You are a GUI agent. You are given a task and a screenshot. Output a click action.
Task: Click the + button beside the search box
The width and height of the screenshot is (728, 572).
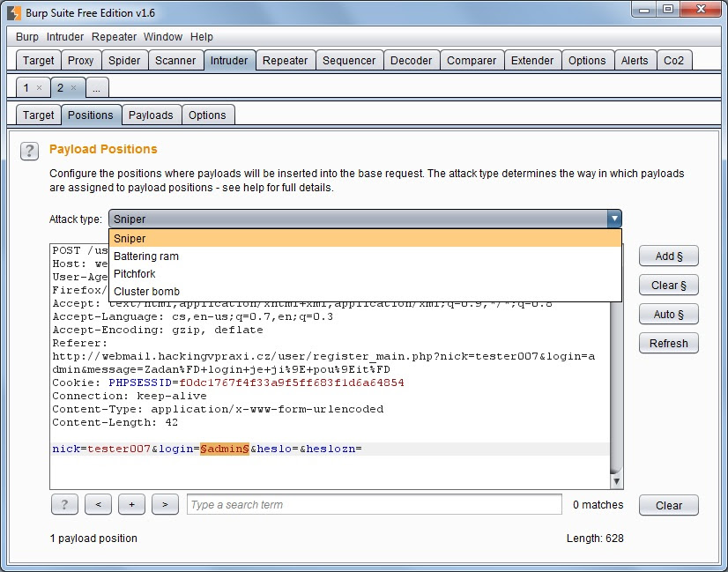[132, 505]
